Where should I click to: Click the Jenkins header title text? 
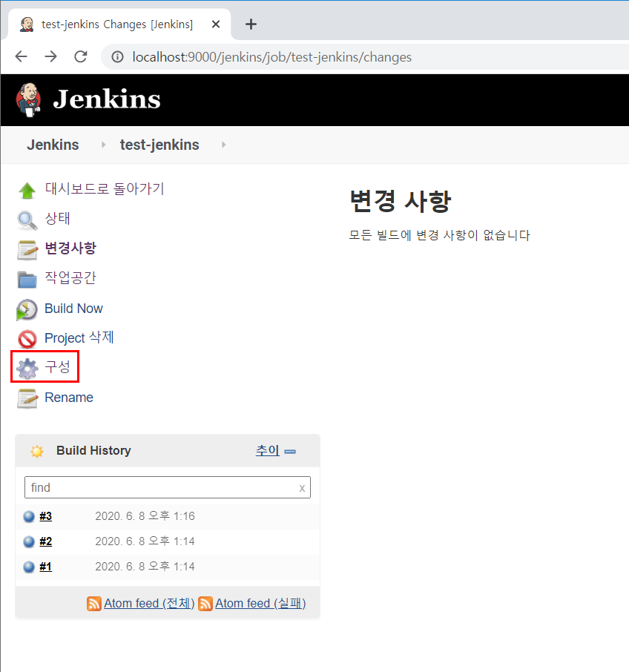(x=107, y=99)
